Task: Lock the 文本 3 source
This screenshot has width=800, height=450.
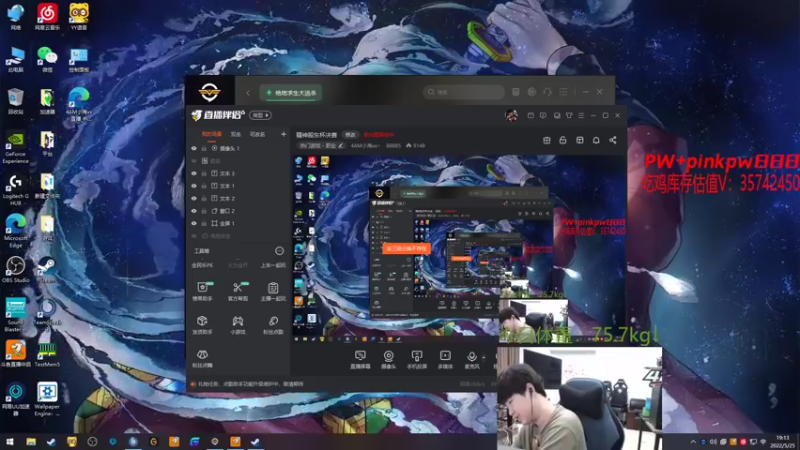Action: (204, 173)
